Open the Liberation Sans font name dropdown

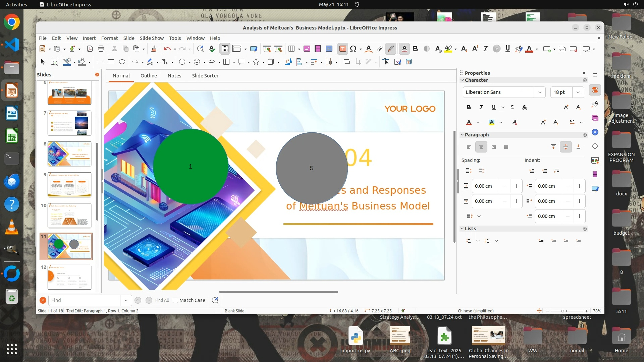[539, 92]
